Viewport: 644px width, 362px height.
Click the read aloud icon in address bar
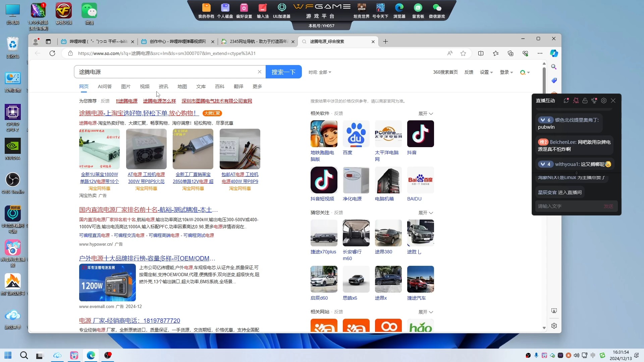pos(450,53)
